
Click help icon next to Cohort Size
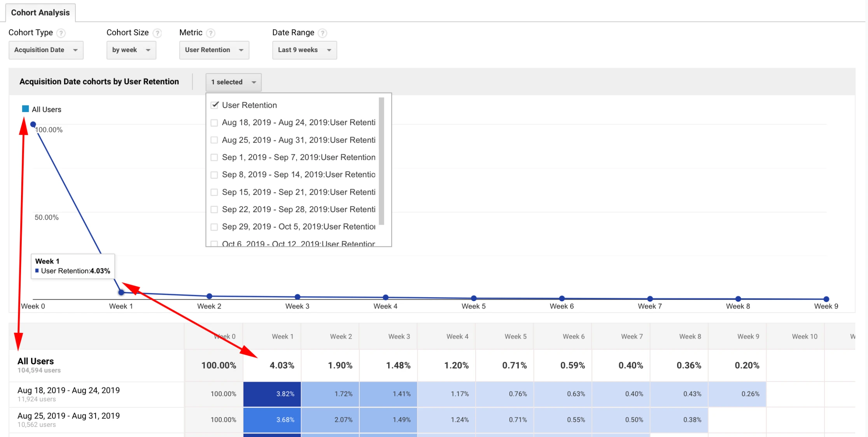(x=157, y=33)
